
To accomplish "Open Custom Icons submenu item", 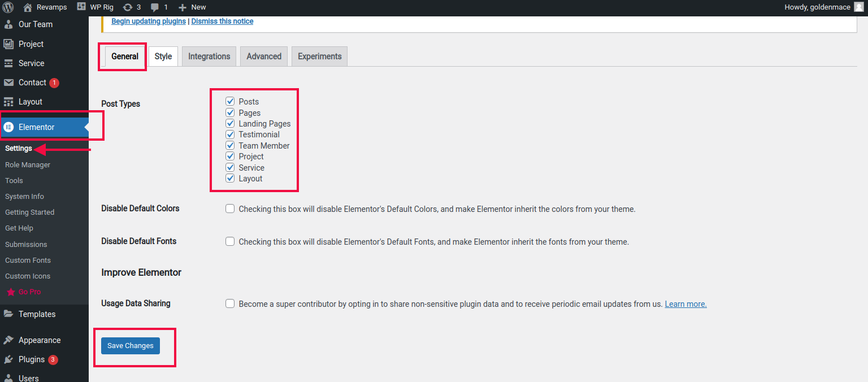I will [28, 276].
